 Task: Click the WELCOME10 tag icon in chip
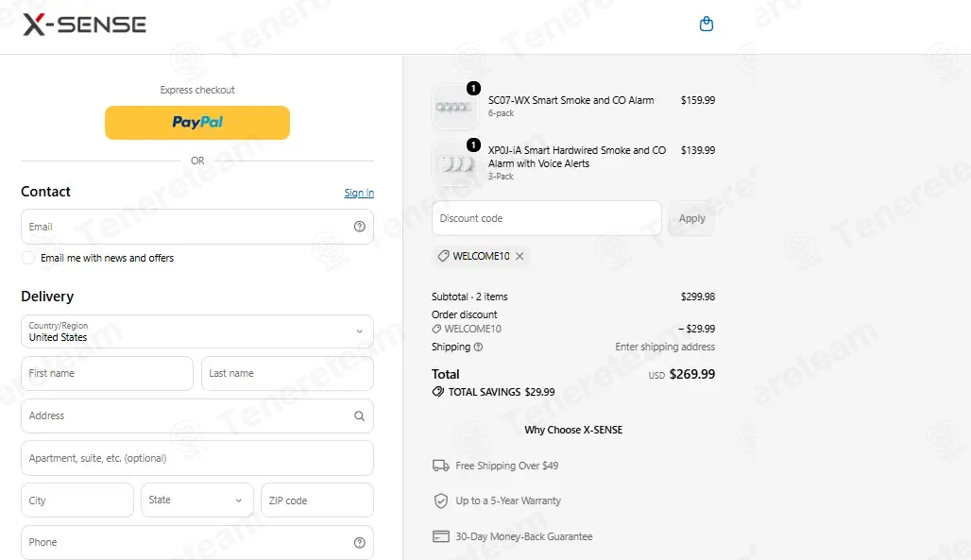[443, 256]
